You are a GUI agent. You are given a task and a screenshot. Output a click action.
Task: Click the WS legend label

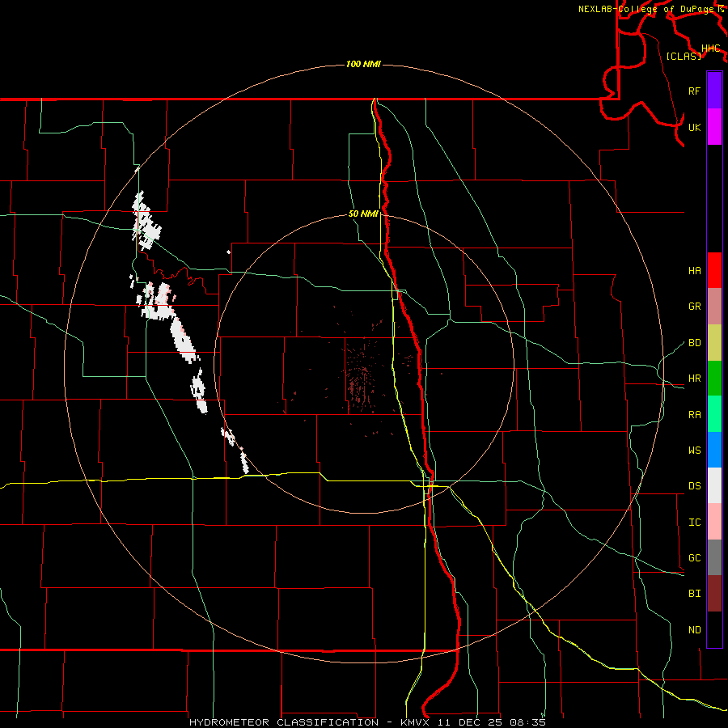(694, 451)
